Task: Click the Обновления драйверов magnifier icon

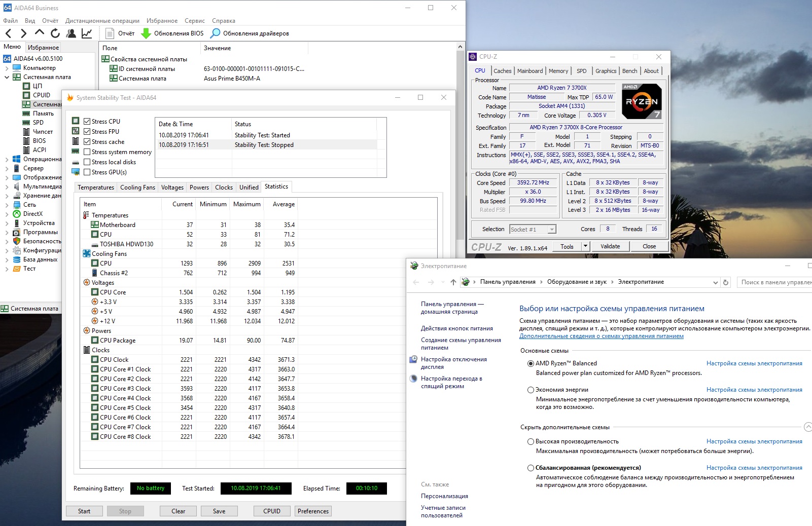Action: (x=216, y=33)
